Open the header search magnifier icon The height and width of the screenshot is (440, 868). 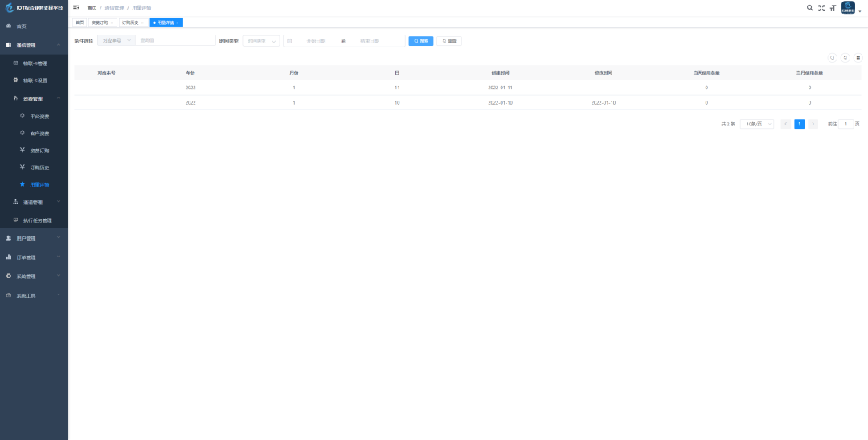pos(810,8)
